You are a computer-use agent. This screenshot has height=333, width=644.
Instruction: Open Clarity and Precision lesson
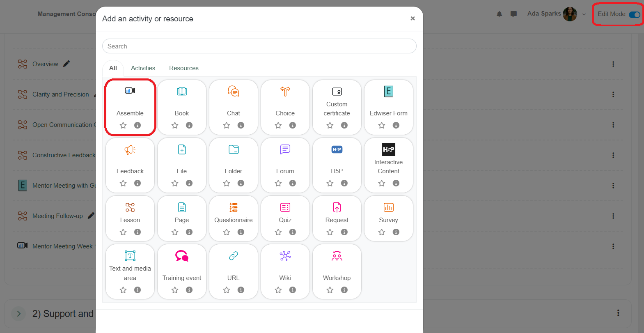(61, 94)
